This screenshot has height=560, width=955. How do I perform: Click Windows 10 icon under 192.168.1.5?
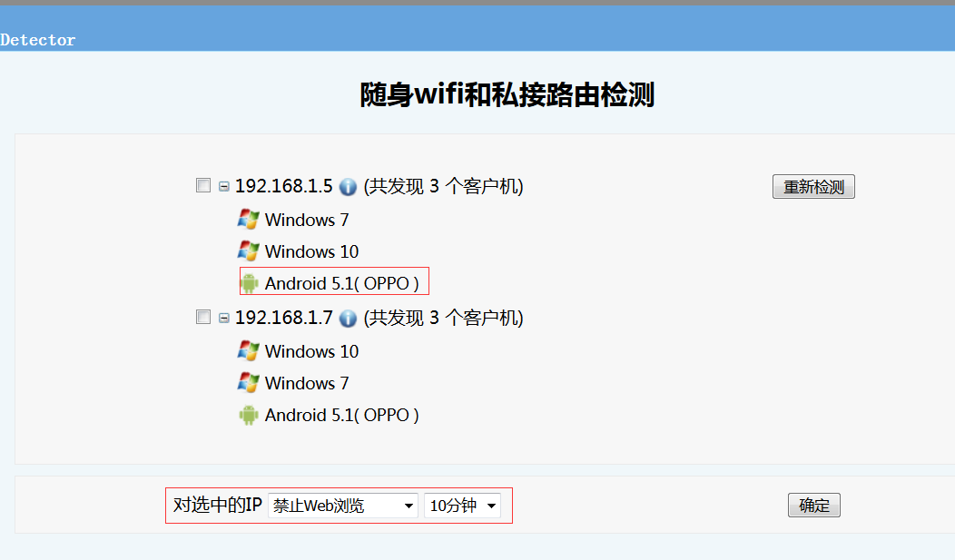pyautogui.click(x=248, y=251)
